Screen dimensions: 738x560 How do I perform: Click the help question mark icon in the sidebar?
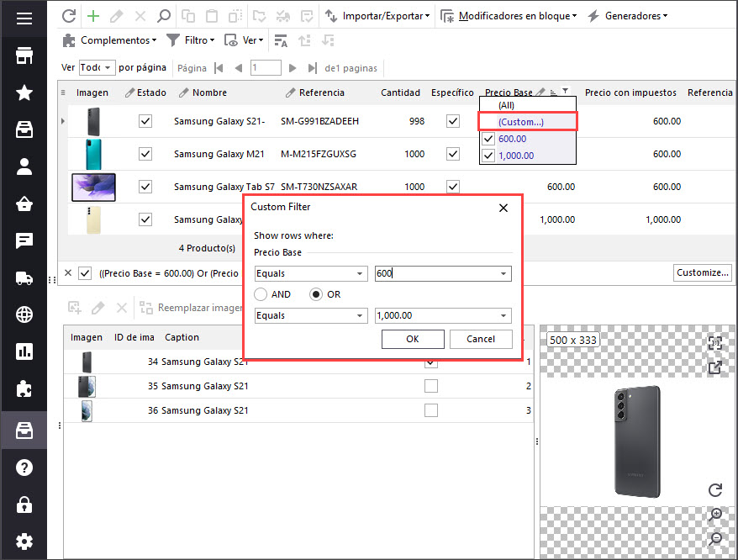click(24, 468)
